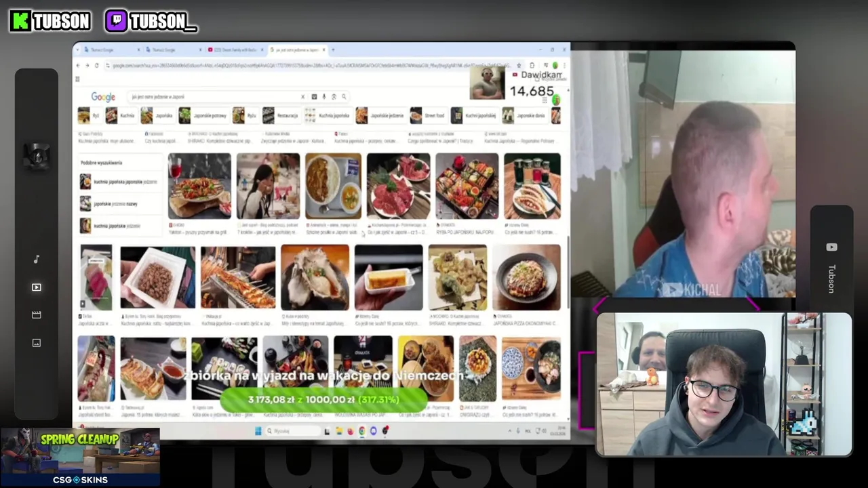This screenshot has width=868, height=488.
Task: Reload the page in the browser
Action: [x=97, y=65]
